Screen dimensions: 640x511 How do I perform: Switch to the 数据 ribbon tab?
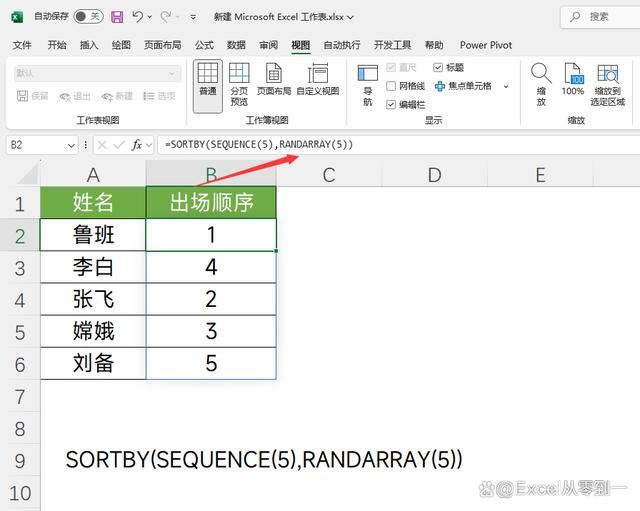(x=236, y=45)
